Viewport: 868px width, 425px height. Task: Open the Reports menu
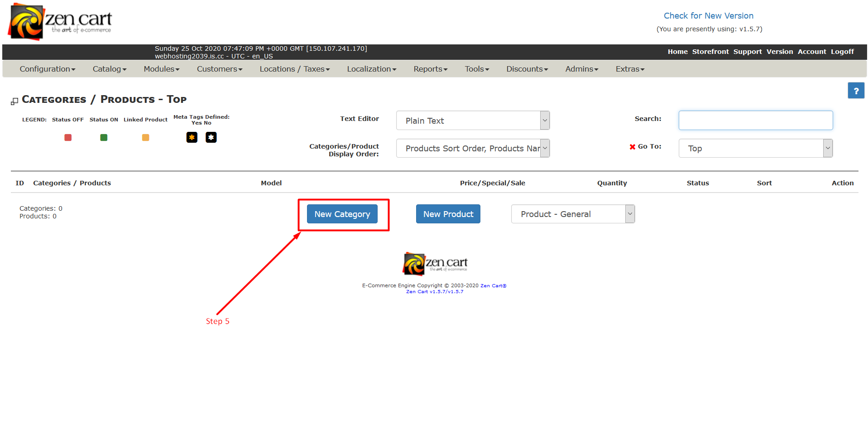click(431, 69)
